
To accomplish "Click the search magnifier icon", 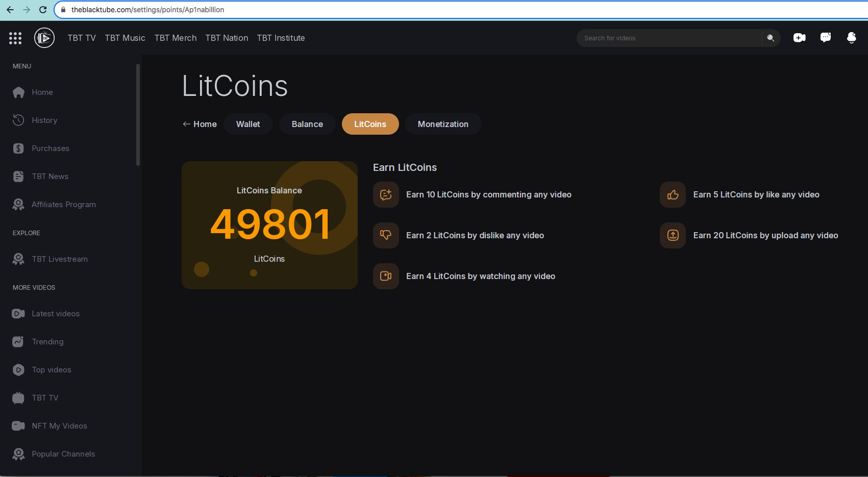I will click(771, 38).
